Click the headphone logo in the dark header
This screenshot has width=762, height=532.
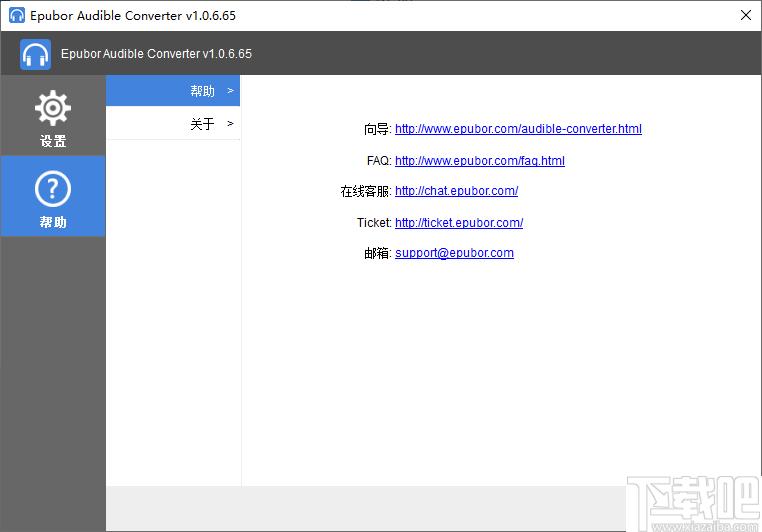pos(35,54)
